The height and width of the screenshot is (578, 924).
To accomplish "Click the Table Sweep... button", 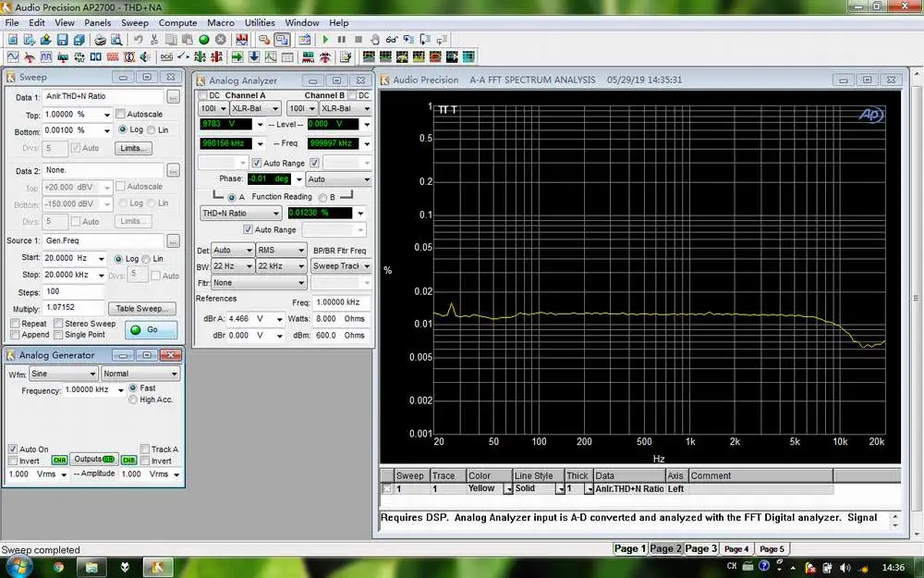I will pyautogui.click(x=140, y=309).
